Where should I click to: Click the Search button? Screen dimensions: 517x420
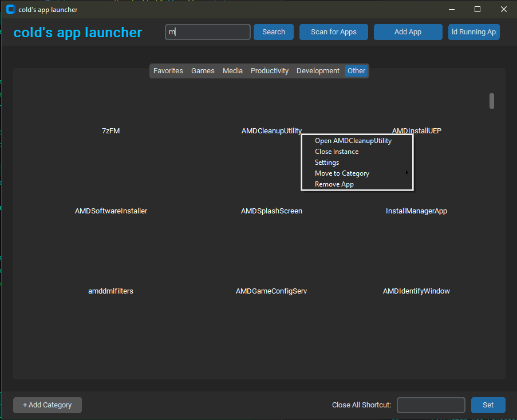click(274, 32)
